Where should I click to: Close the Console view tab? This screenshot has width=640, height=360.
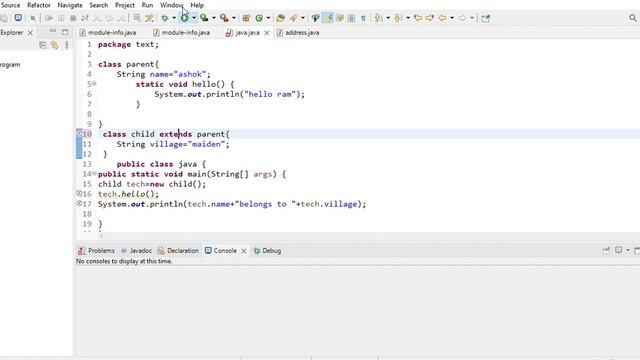click(244, 251)
